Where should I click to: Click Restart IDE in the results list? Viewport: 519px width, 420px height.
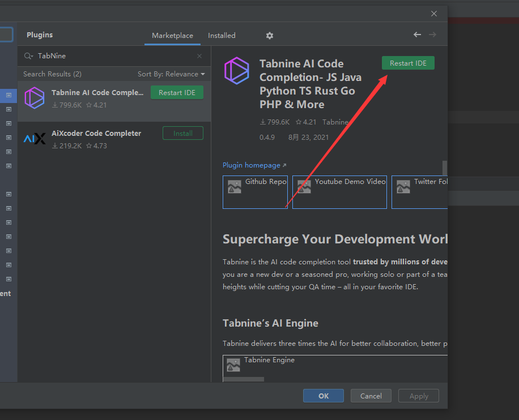click(177, 93)
